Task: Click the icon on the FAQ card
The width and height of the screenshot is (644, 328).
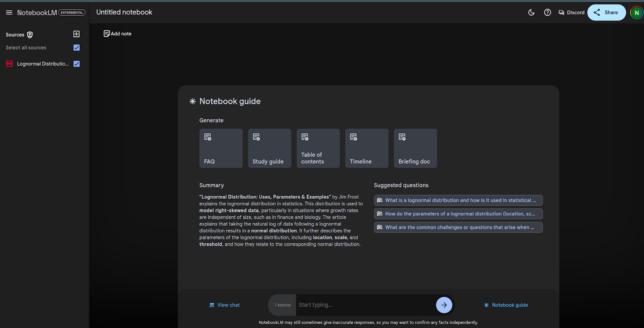Action: pos(208,137)
